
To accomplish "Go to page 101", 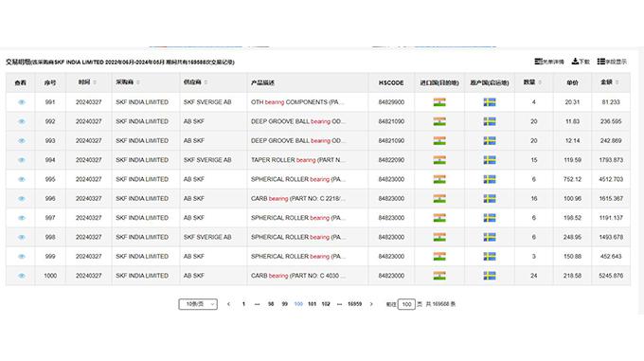I will 313,304.
